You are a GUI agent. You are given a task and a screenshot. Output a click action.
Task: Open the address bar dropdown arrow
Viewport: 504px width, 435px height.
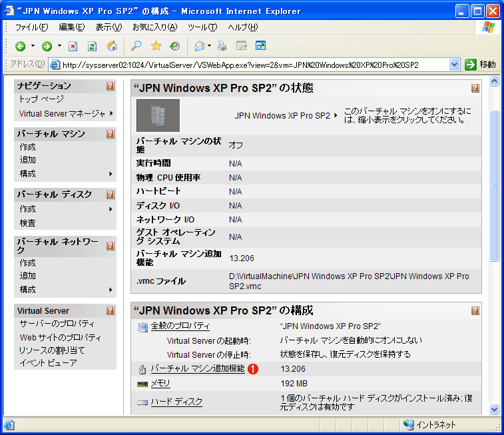pos(454,65)
